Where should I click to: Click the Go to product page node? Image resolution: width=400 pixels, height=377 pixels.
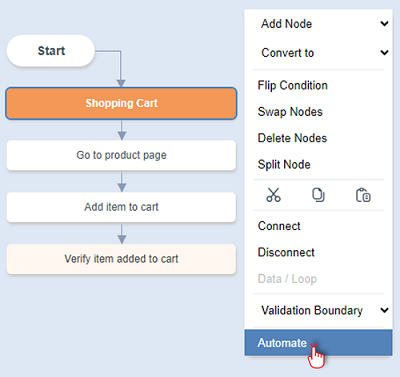tap(121, 155)
